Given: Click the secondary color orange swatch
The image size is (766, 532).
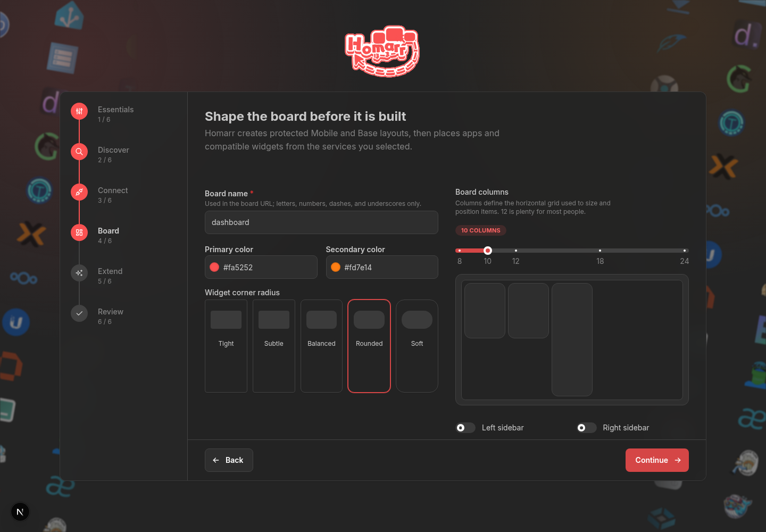Looking at the screenshot, I should pyautogui.click(x=336, y=267).
